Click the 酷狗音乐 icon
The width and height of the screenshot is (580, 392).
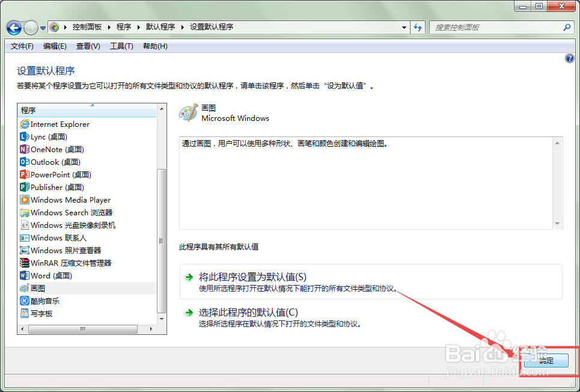click(25, 301)
